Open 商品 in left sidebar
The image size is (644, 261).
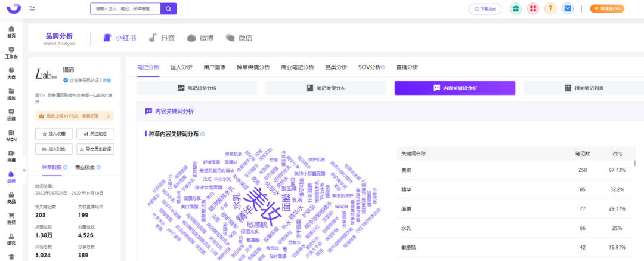point(11,198)
